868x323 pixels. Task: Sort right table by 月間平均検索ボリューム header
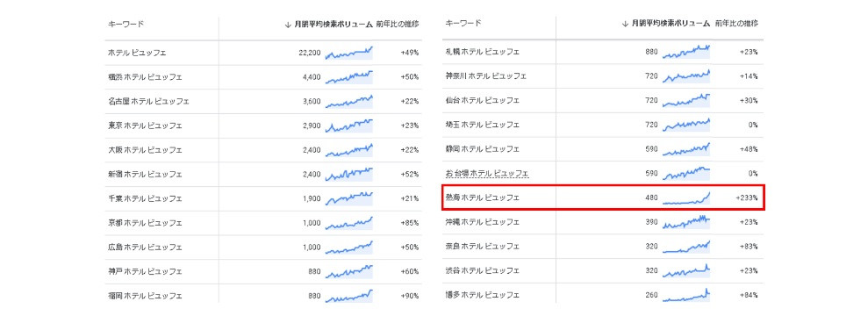coord(671,24)
